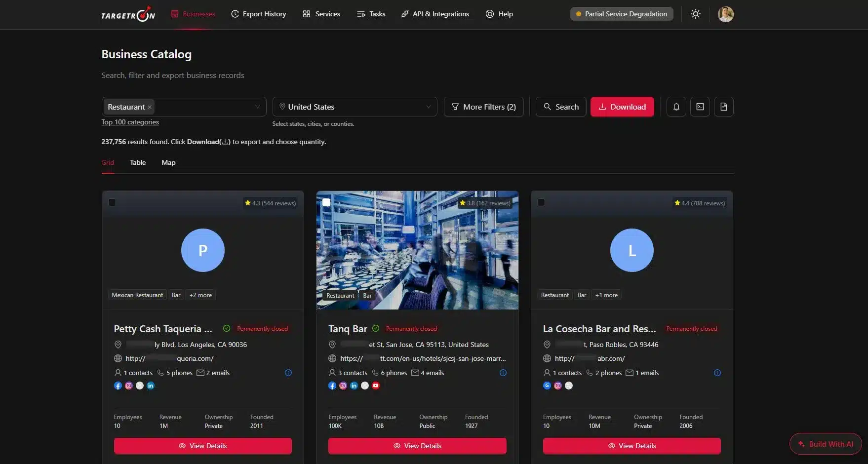This screenshot has width=868, height=464.
Task: Open Tanq Bar Instagram icon
Action: [343, 386]
